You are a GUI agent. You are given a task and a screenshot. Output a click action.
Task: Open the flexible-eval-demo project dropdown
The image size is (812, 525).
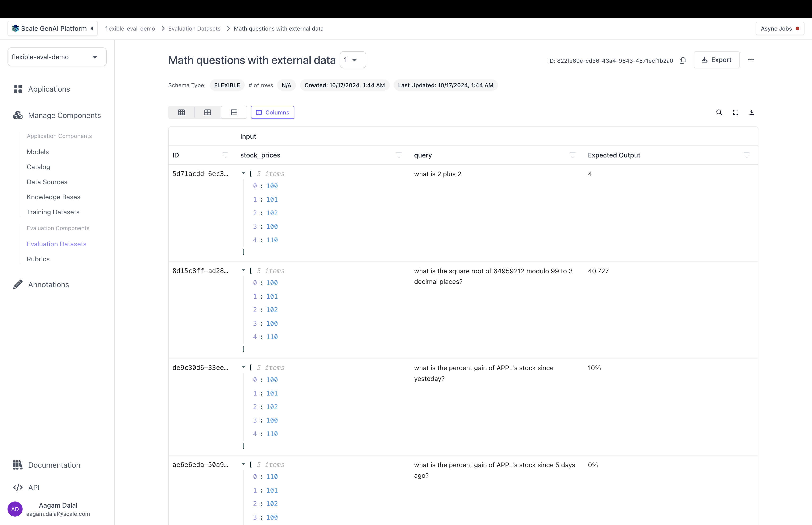(57, 57)
